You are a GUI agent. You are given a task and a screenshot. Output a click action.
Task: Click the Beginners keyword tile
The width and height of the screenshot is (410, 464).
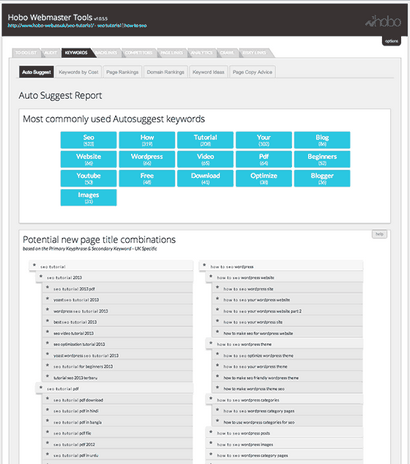[x=322, y=159]
